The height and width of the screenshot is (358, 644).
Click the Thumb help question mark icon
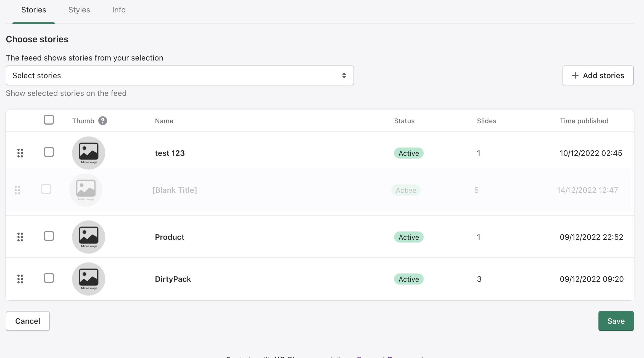(x=103, y=121)
